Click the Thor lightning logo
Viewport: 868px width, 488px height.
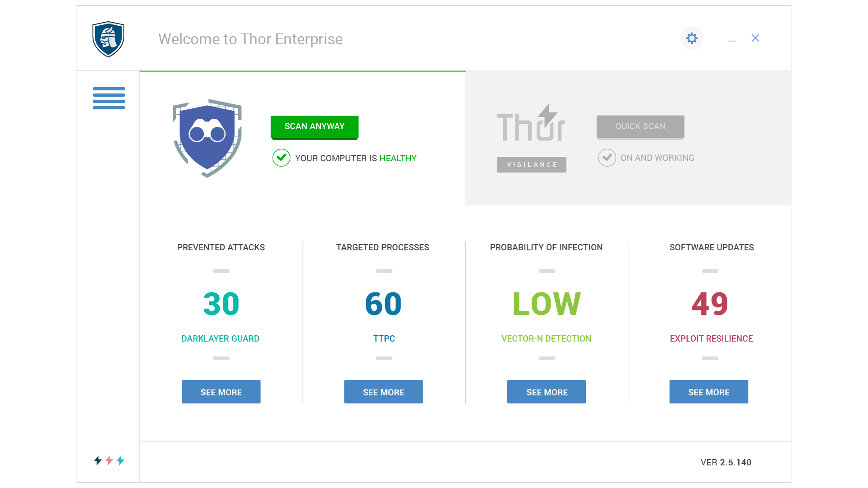click(531, 122)
